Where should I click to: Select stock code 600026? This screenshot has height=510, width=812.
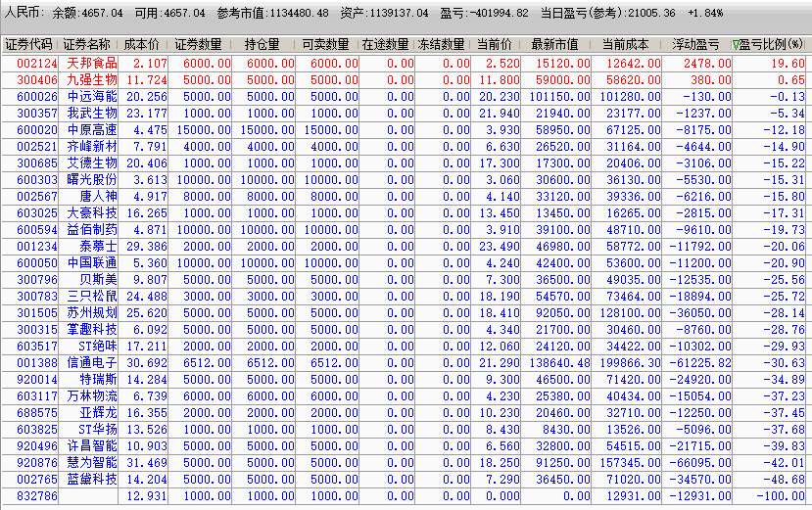[37, 97]
